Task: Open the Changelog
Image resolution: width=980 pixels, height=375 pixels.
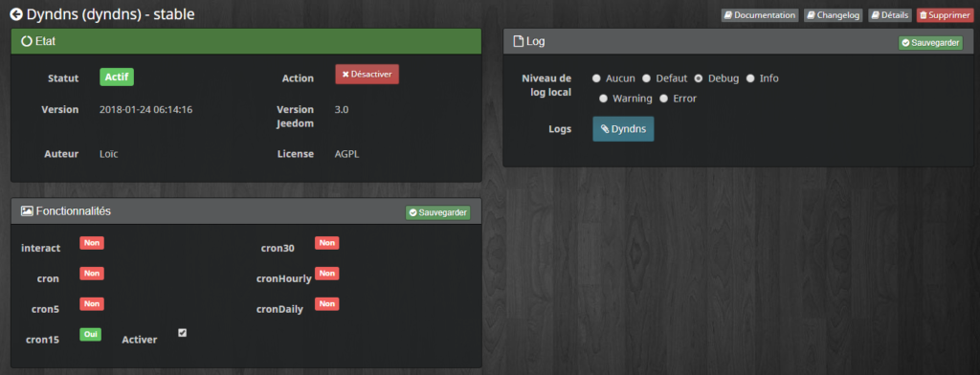Action: (x=834, y=15)
